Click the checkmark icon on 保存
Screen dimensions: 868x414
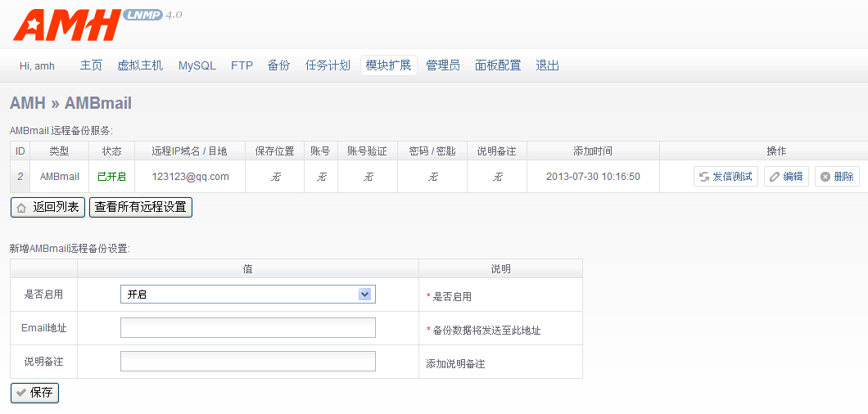[x=21, y=394]
